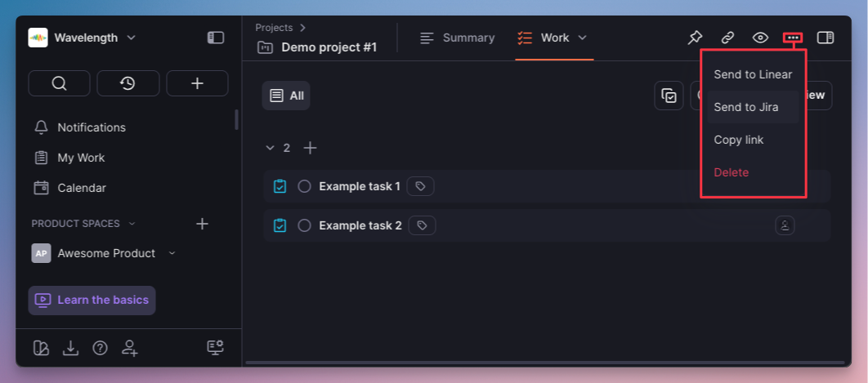Image resolution: width=868 pixels, height=383 pixels.
Task: Toggle the eye watch icon
Action: pos(760,38)
